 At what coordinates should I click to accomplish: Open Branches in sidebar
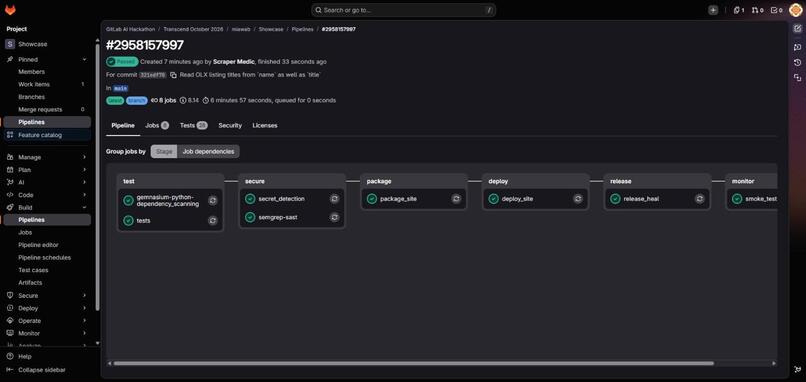(47, 97)
